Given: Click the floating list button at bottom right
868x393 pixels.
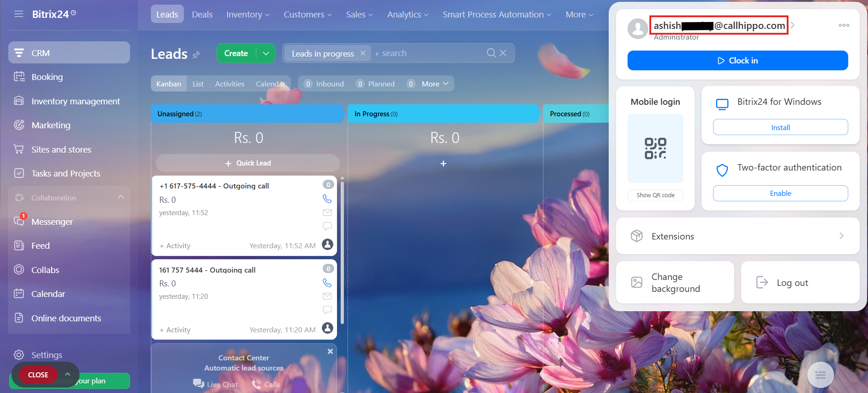Looking at the screenshot, I should [x=821, y=375].
